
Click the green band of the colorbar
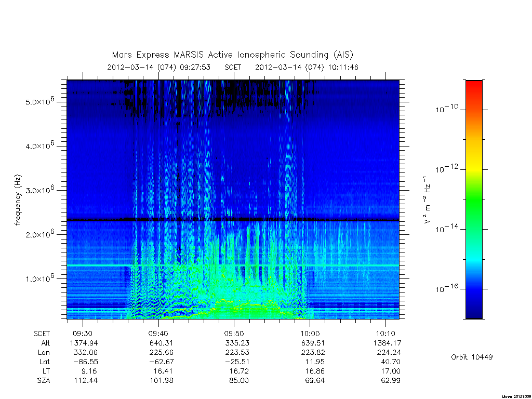(x=474, y=200)
